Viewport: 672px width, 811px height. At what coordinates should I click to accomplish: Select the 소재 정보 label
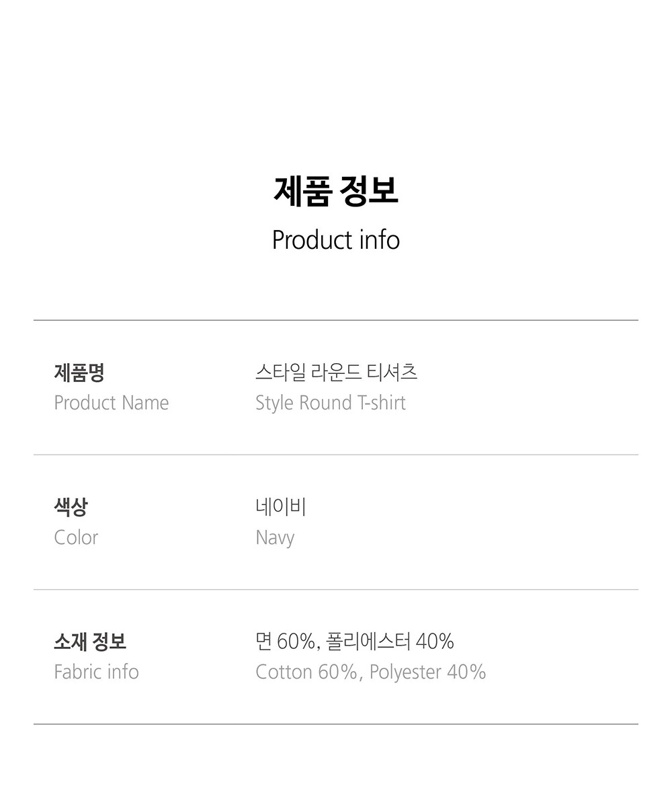[x=90, y=641]
